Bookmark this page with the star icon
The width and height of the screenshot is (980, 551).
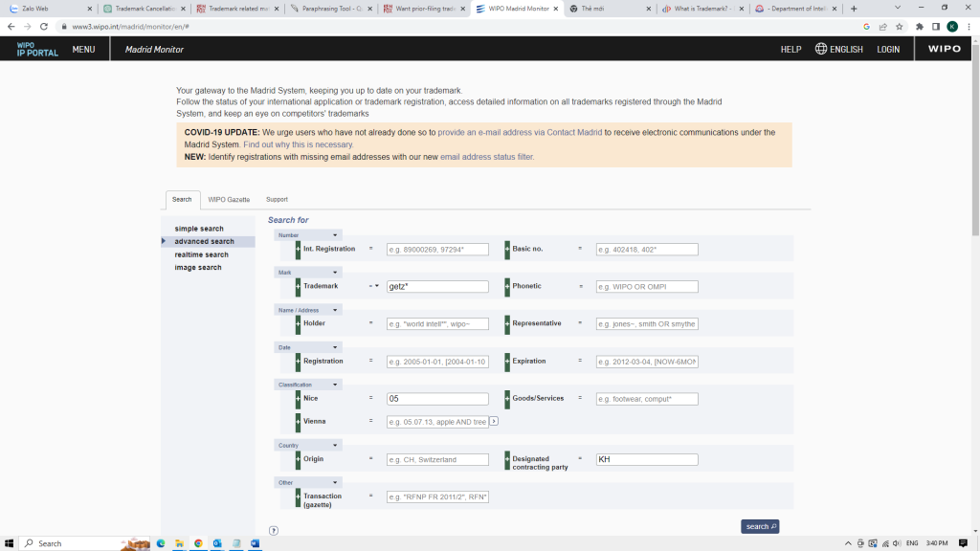click(899, 27)
